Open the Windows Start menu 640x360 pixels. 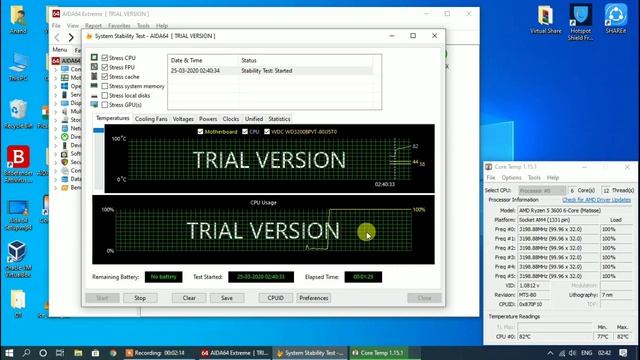point(9,353)
